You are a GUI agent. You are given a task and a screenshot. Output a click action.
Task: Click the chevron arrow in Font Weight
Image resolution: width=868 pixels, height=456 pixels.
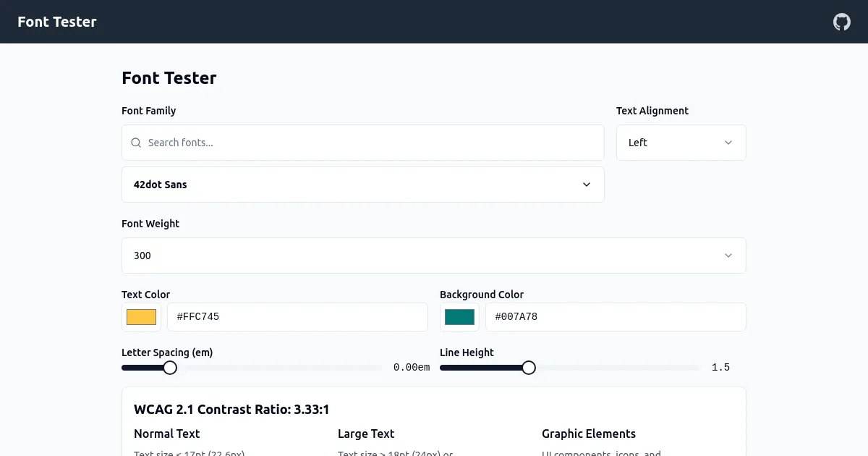click(728, 256)
